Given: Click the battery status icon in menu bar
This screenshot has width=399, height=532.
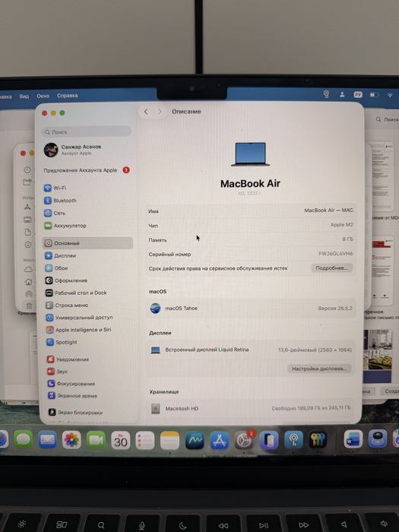Looking at the screenshot, I should pos(374,95).
